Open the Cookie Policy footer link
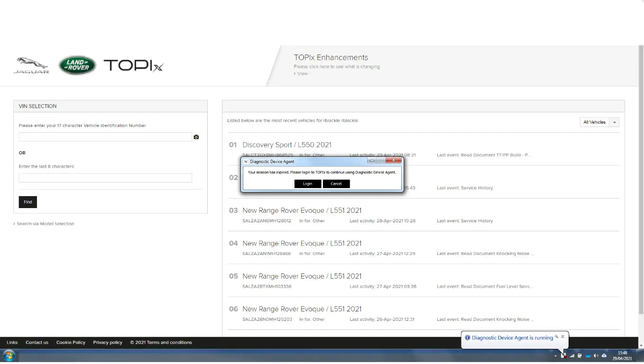This screenshot has height=364, width=644. pos(71,342)
